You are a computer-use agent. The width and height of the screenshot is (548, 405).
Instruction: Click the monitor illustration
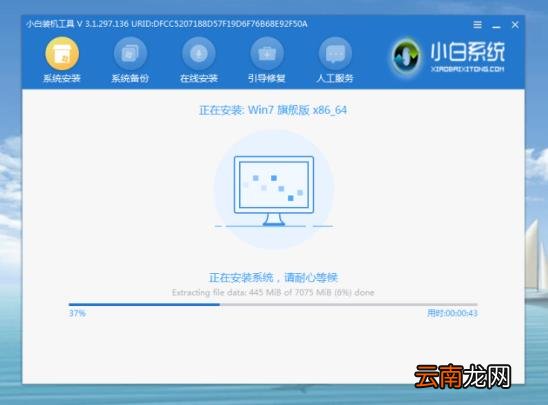[274, 190]
